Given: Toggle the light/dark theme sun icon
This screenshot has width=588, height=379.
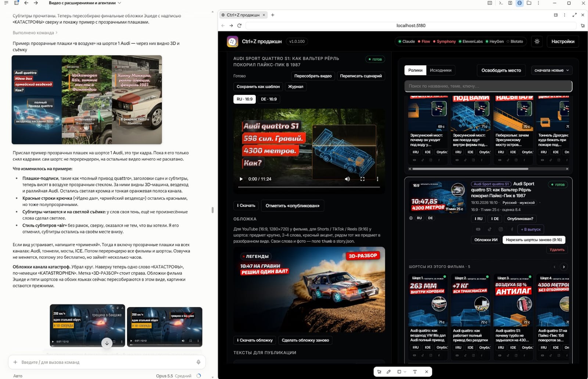Looking at the screenshot, I should [537, 42].
